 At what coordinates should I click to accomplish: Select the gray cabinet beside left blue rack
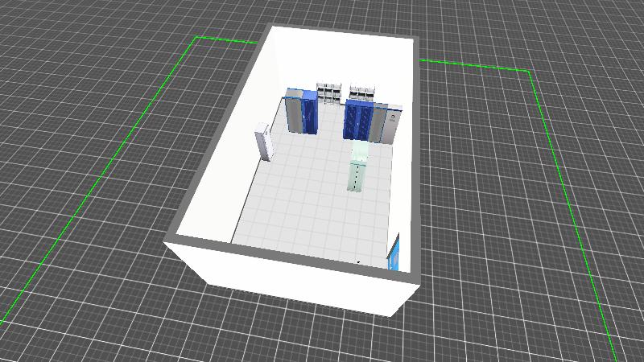[293, 111]
